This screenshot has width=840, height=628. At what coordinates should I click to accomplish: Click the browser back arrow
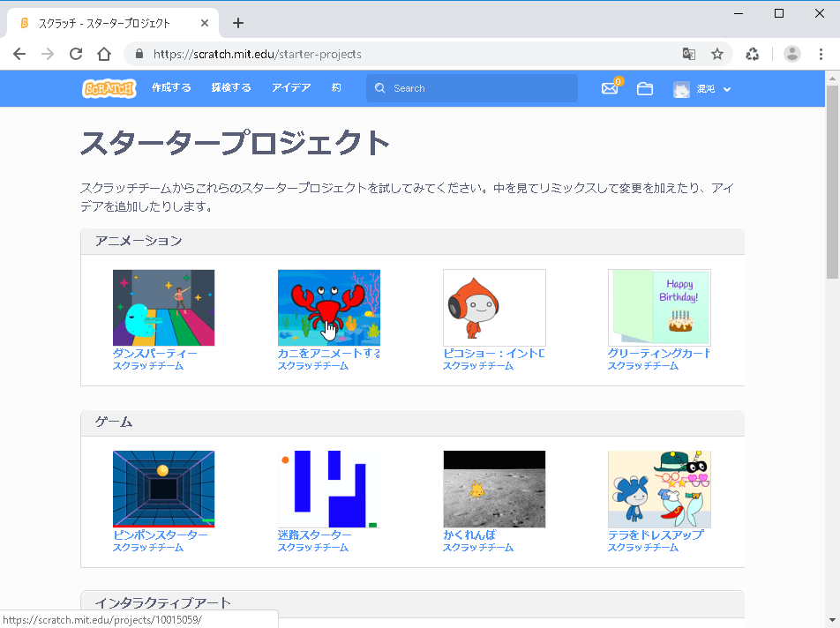pyautogui.click(x=19, y=54)
